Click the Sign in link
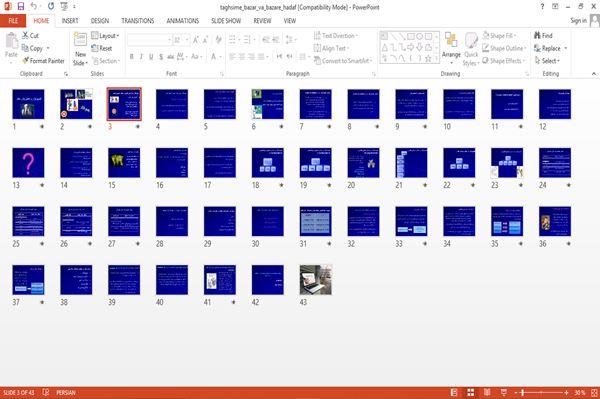The height and width of the screenshot is (399, 600). pyautogui.click(x=578, y=21)
